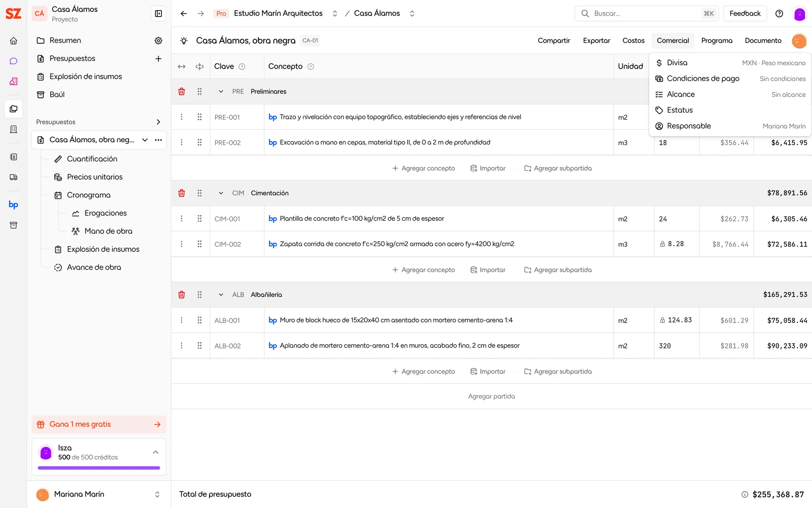Click Agregar partida at table bottom
812x508 pixels.
click(x=491, y=396)
